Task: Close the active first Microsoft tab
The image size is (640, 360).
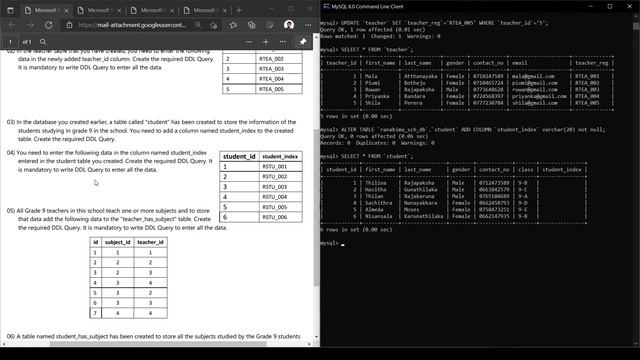Action: [x=67, y=10]
